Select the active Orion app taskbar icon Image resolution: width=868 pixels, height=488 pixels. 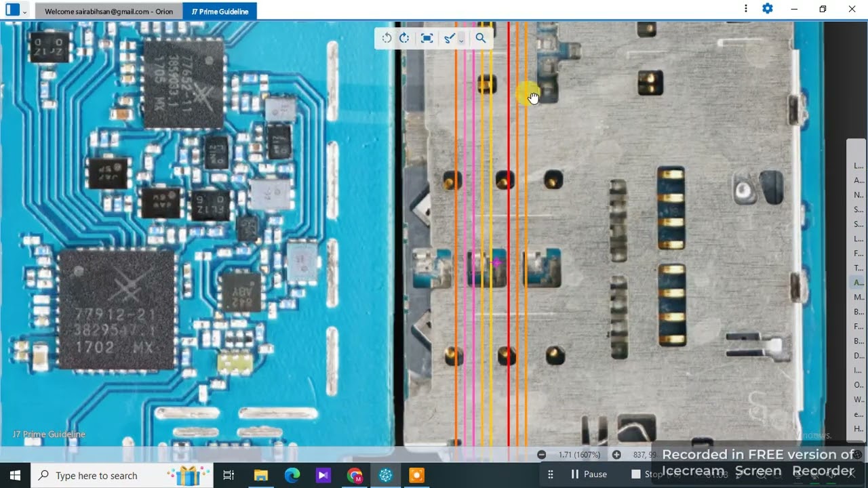[x=386, y=475]
